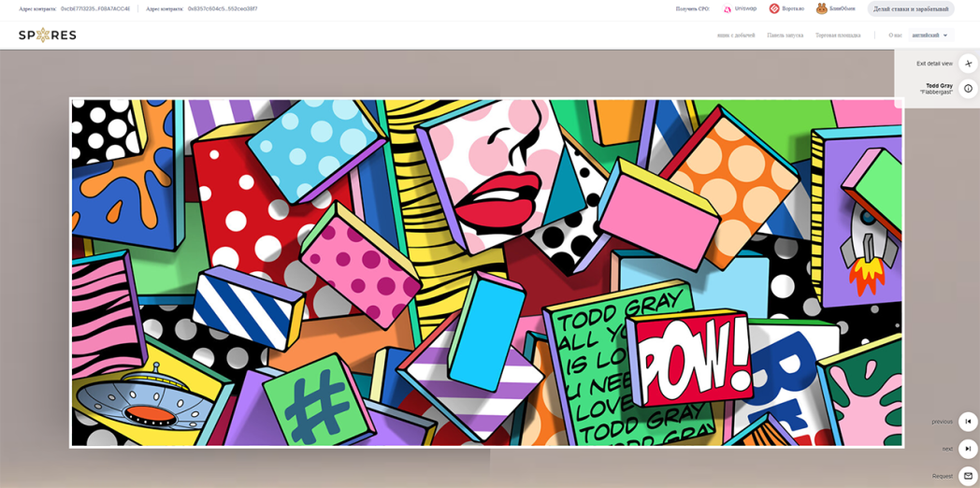Screen dimensions: 980x488
Task: Click the Todd Gray 'Flabbergast' title text
Action: pyautogui.click(x=936, y=89)
